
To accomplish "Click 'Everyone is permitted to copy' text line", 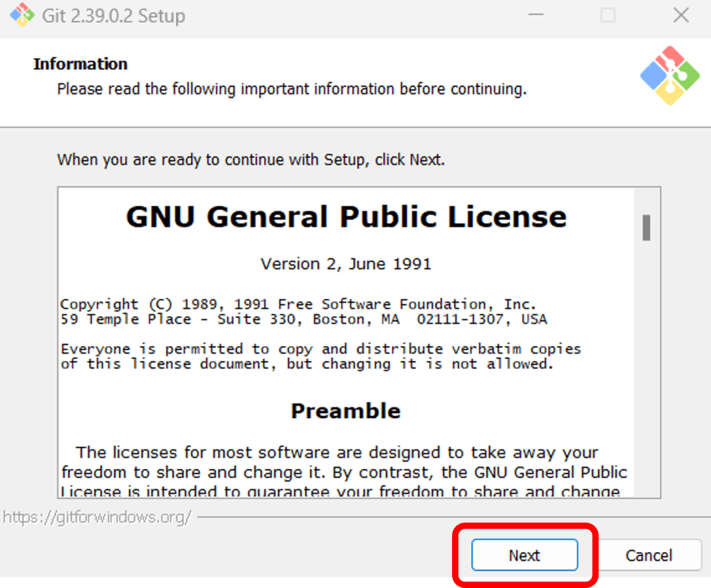I will (x=321, y=349).
